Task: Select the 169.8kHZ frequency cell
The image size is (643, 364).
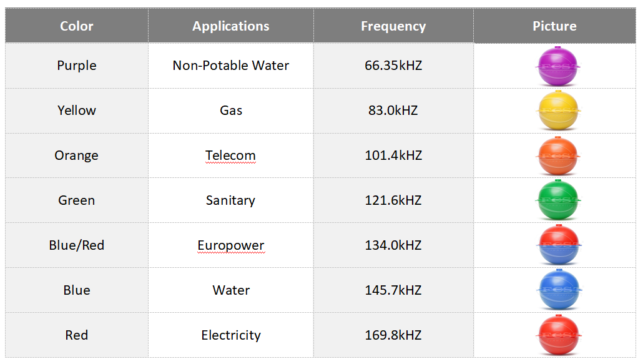Action: (393, 335)
